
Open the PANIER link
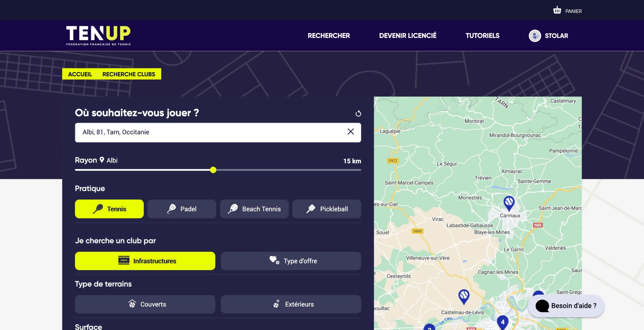point(573,11)
